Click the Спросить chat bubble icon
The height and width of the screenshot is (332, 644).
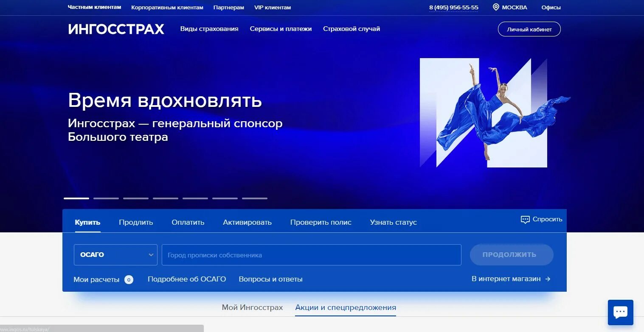(525, 220)
